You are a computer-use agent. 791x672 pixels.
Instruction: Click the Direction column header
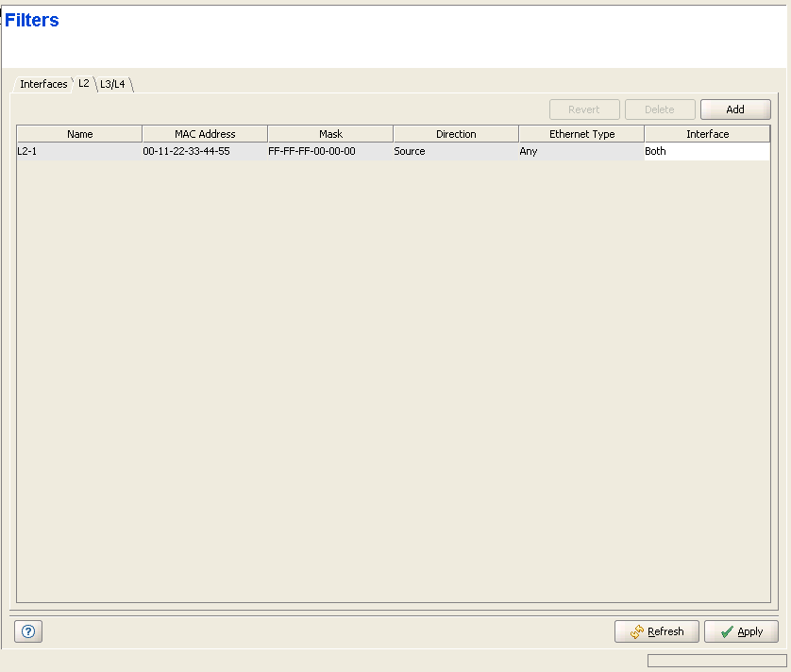pyautogui.click(x=456, y=134)
